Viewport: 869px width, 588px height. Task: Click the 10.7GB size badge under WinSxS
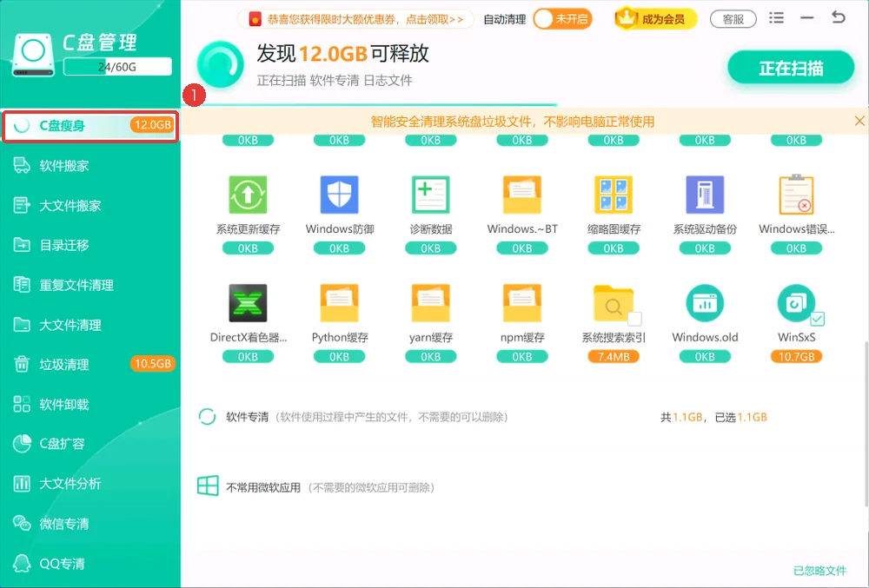pyautogui.click(x=796, y=357)
